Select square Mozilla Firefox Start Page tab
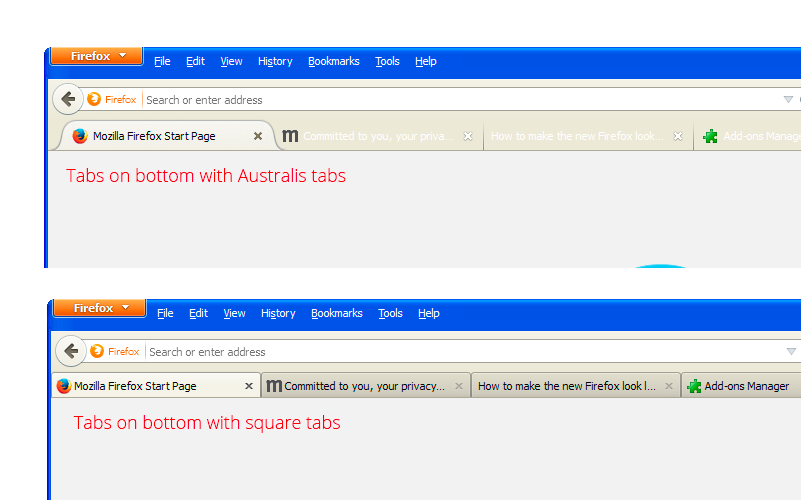This screenshot has width=801, height=500. (x=156, y=386)
